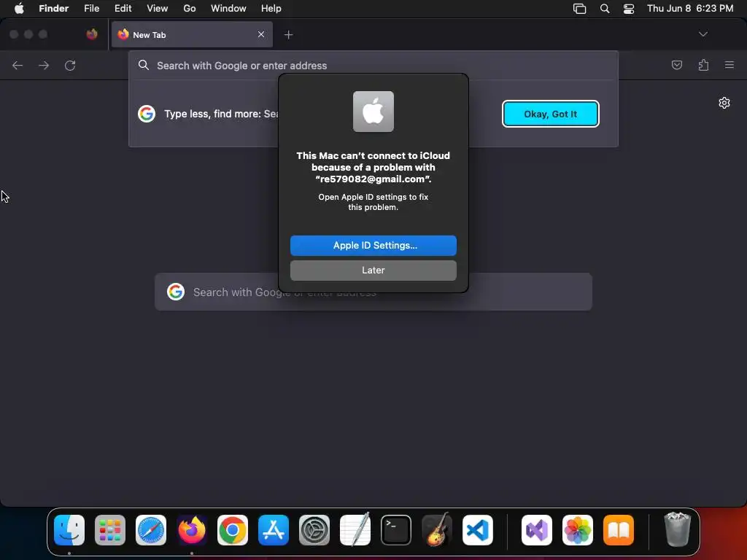Switch to Firefox in the Dock

coord(192,530)
